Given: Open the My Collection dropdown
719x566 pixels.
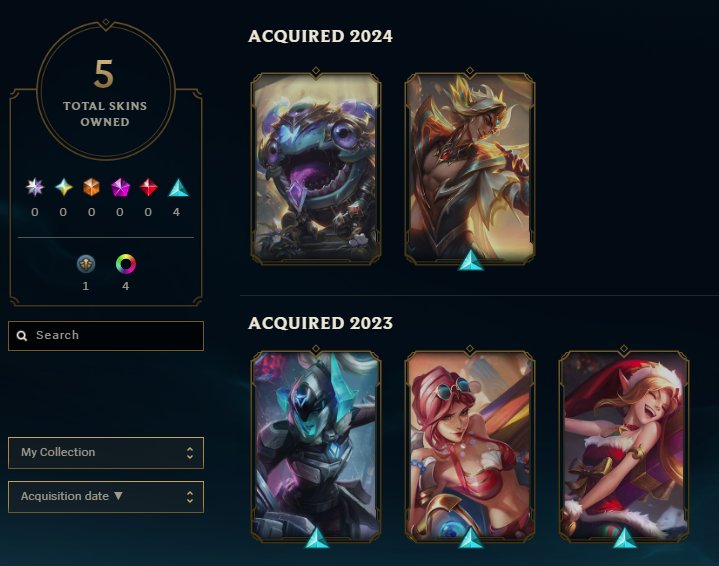Looking at the screenshot, I should (106, 453).
